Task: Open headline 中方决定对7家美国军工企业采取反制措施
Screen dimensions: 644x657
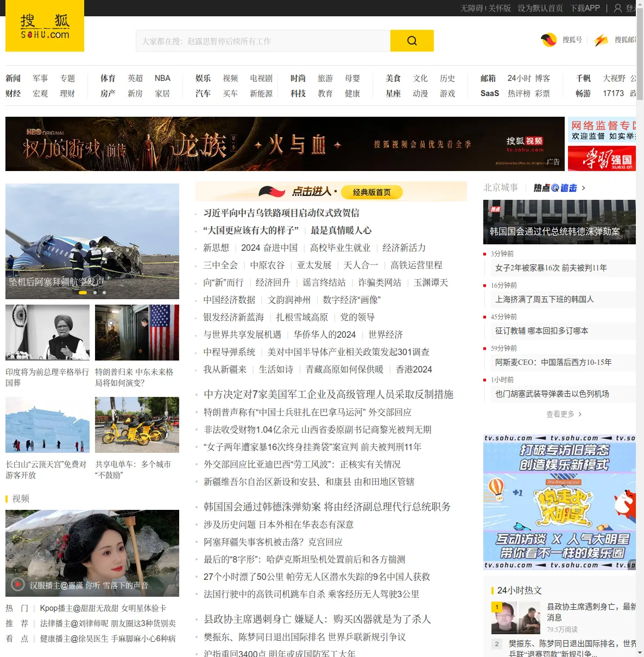Action: (x=329, y=394)
